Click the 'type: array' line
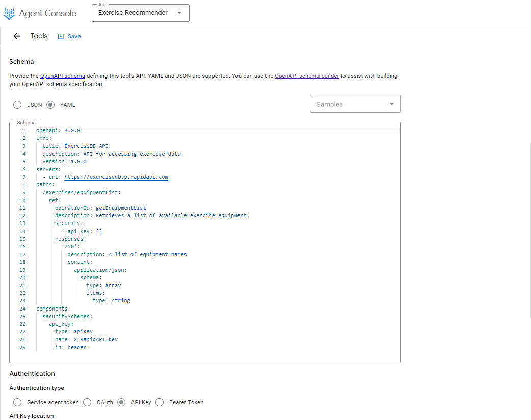The image size is (531, 420). [103, 285]
